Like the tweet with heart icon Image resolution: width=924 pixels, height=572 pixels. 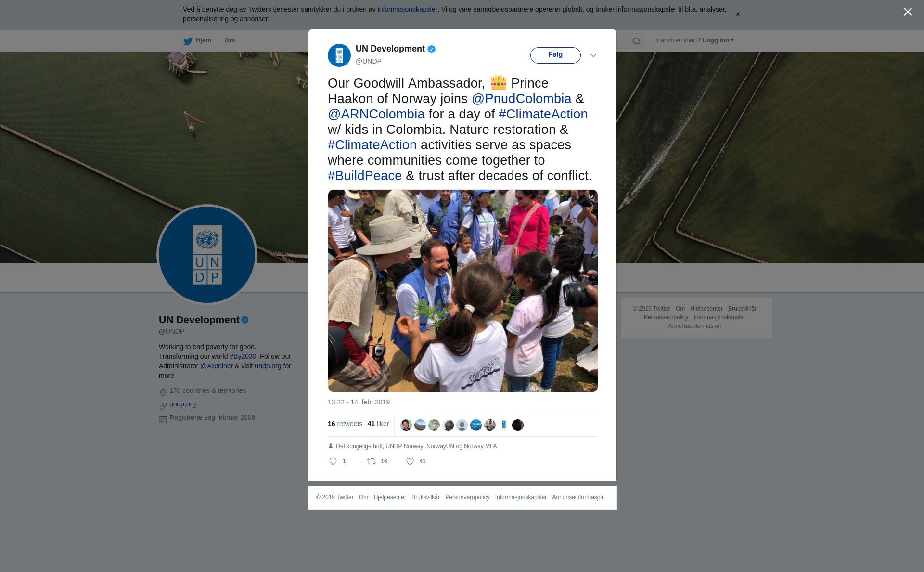[x=410, y=461]
